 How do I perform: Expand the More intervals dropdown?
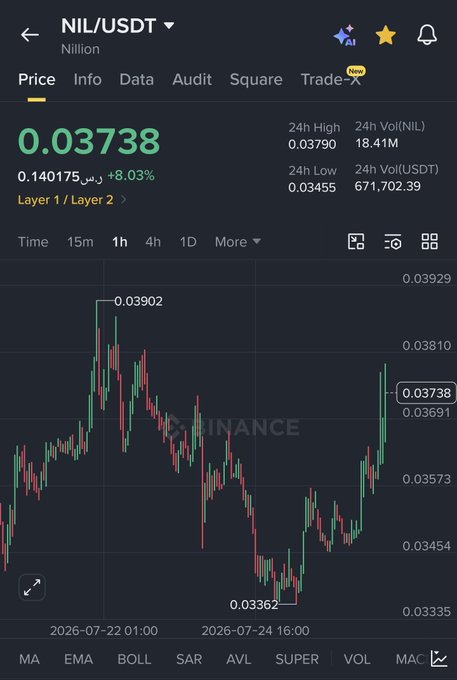click(x=238, y=242)
